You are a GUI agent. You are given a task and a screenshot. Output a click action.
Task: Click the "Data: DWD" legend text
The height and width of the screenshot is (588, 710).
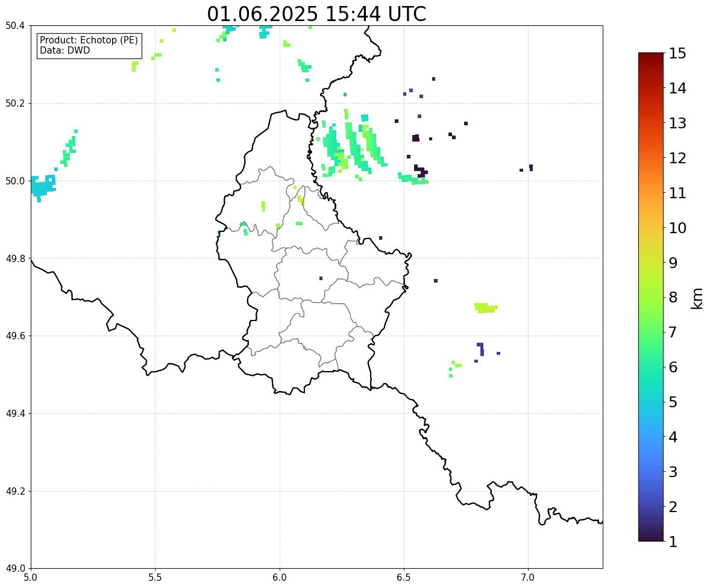coord(64,50)
